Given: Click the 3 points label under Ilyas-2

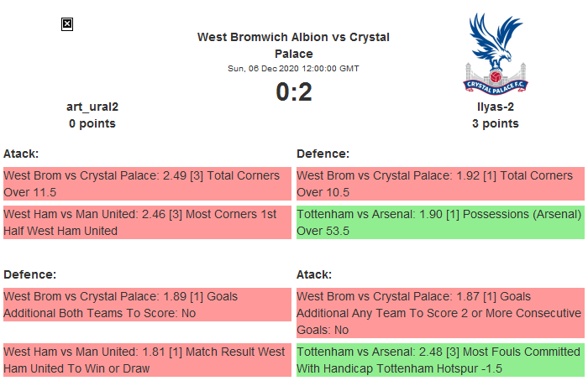Looking at the screenshot, I should (495, 123).
